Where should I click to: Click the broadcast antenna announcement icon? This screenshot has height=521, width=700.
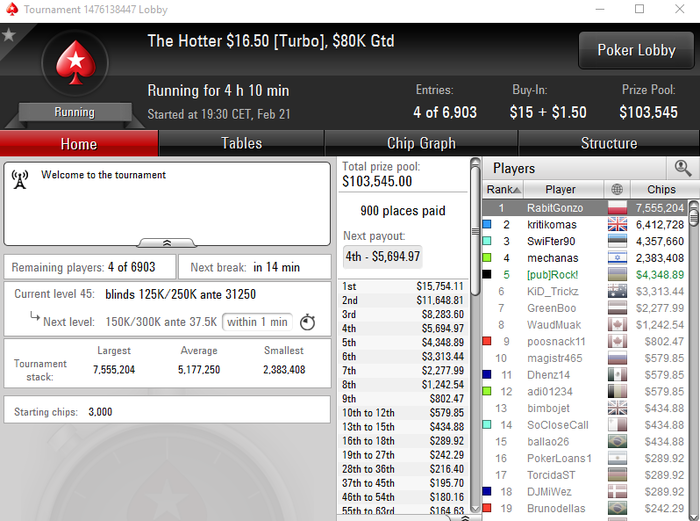click(x=20, y=179)
